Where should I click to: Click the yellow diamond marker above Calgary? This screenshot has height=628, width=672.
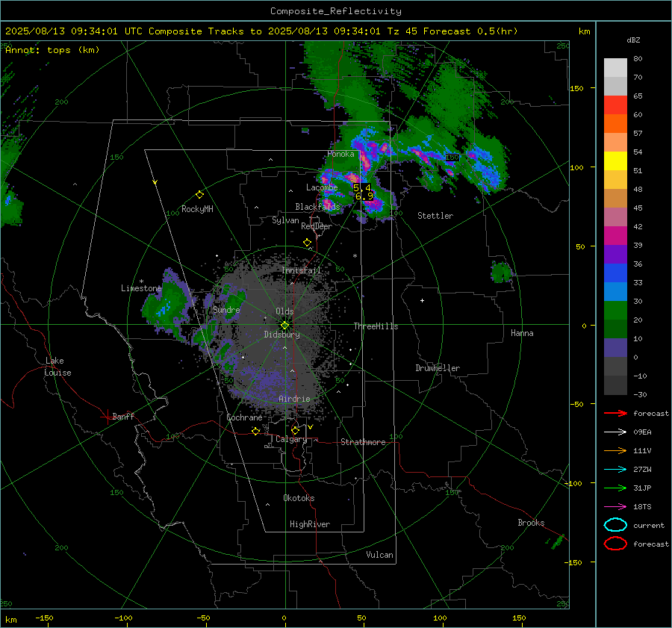coord(295,430)
